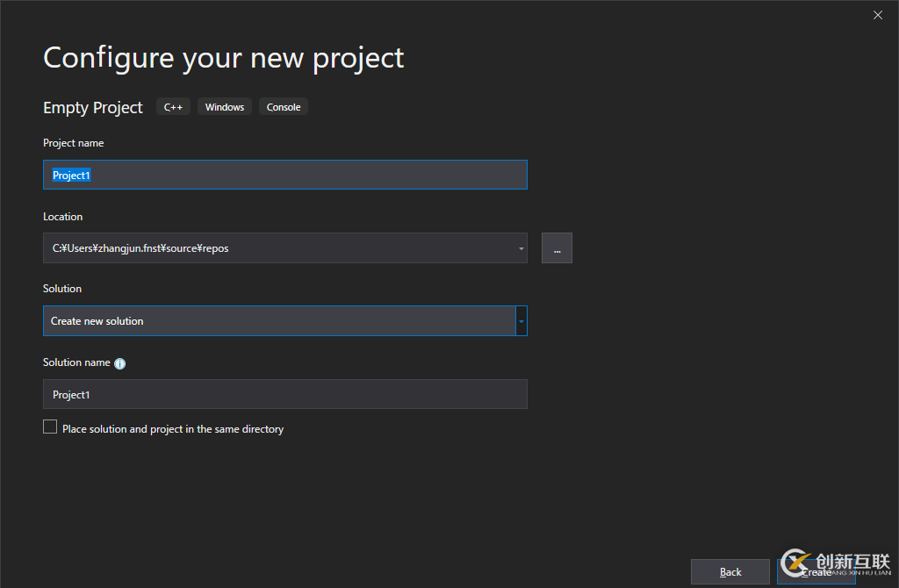Click the Location path text box
899x588 pixels.
tap(279, 248)
